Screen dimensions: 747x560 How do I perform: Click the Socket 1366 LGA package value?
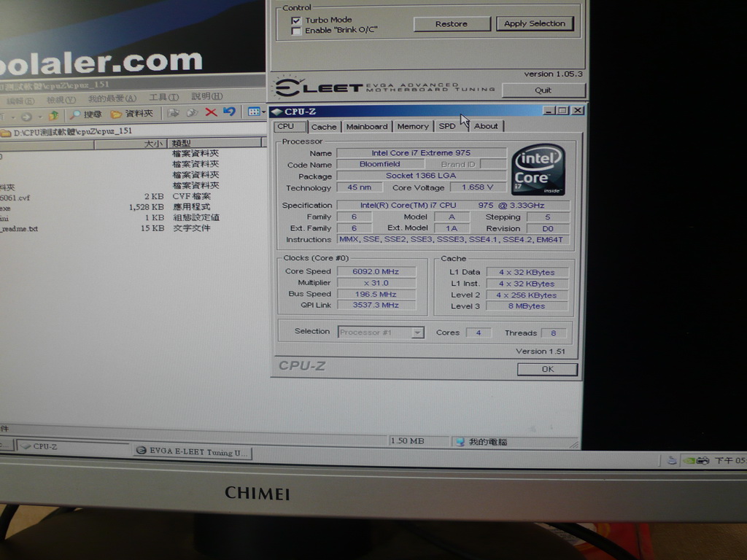[x=421, y=175]
